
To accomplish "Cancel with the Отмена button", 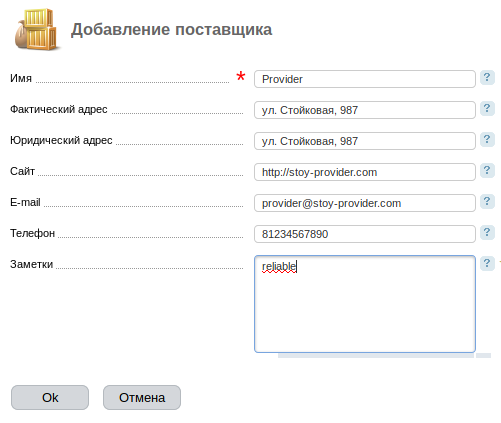I will coord(142,398).
